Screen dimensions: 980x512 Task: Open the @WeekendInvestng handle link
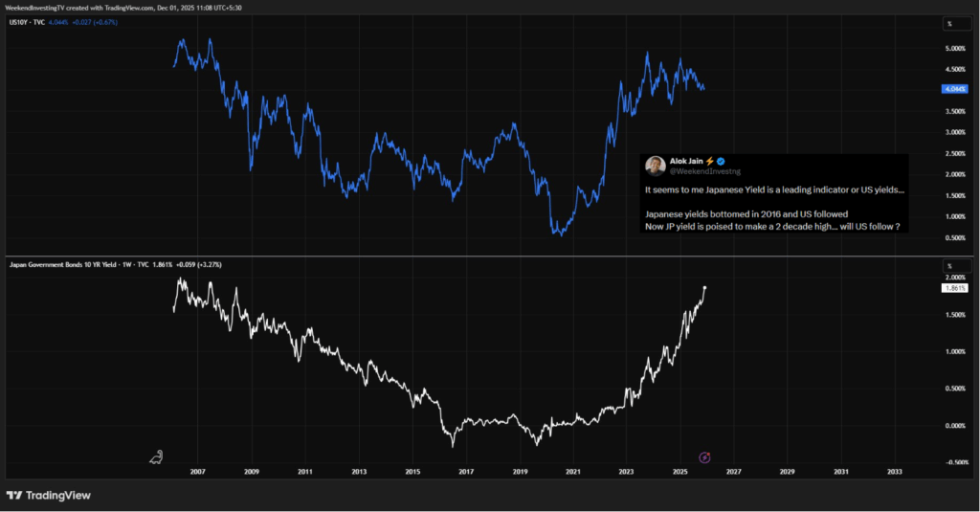pos(701,171)
